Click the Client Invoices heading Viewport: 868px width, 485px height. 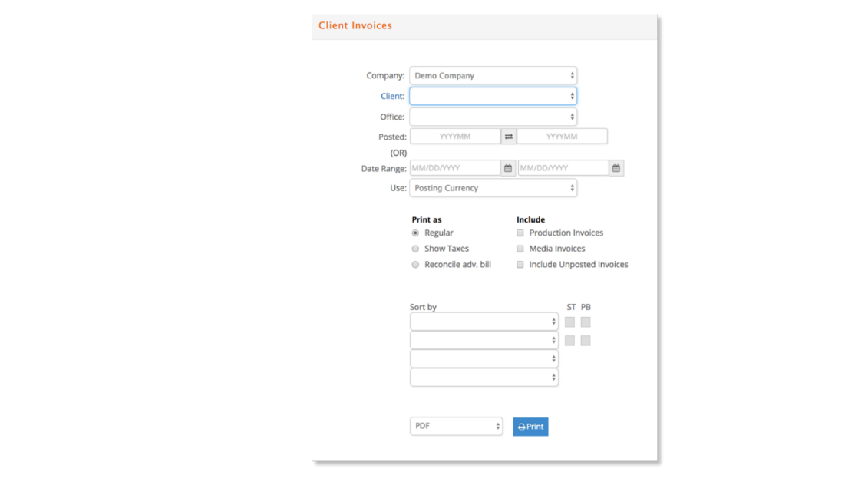click(x=355, y=25)
